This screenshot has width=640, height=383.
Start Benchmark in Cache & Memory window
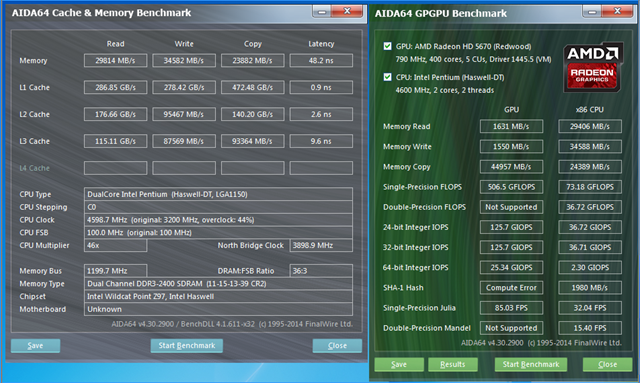pos(187,345)
